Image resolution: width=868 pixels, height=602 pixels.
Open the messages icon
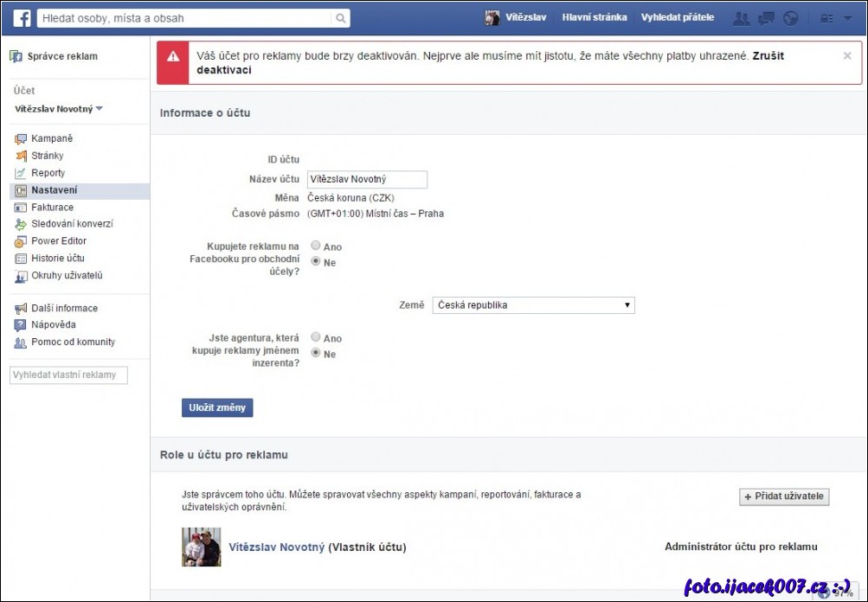(x=765, y=18)
